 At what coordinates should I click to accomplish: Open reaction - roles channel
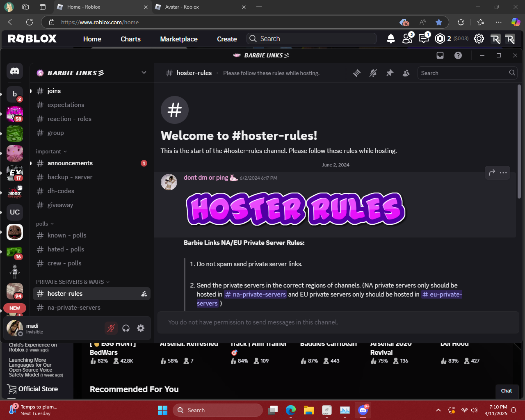[x=91, y=119]
